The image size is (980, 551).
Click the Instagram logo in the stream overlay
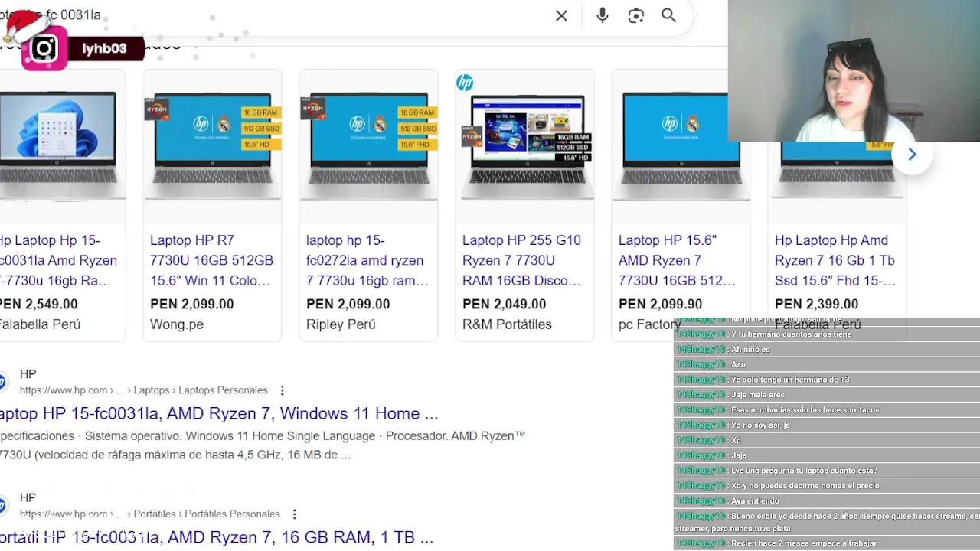pos(44,49)
